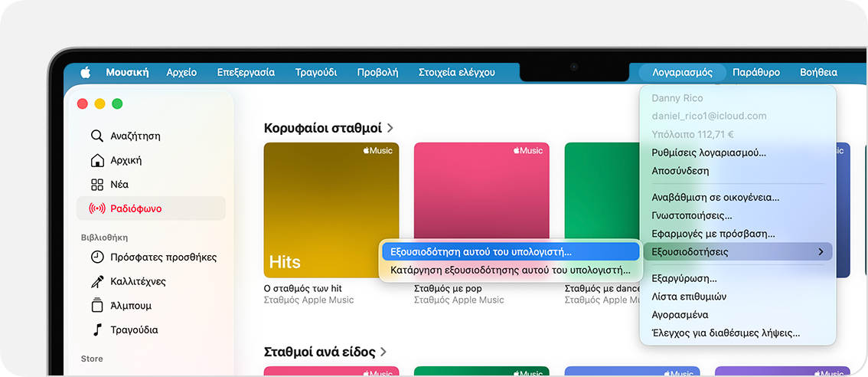
Task: Click the Ραδιόφωνο broadcast icon
Action: [97, 208]
